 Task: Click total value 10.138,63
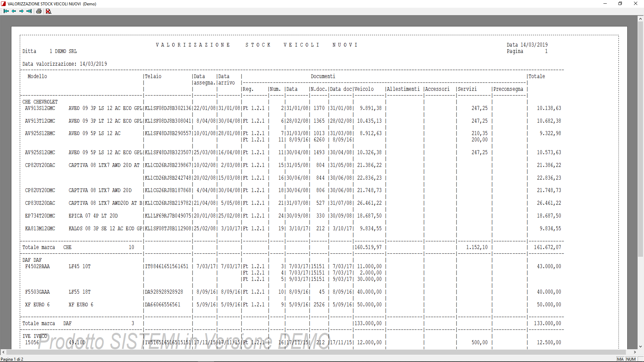(549, 108)
